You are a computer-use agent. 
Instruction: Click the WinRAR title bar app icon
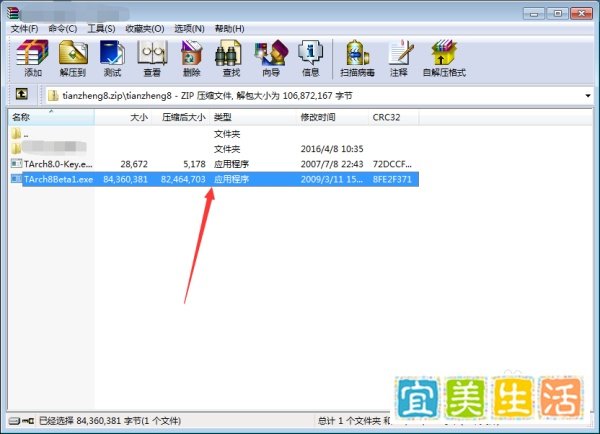(13, 13)
